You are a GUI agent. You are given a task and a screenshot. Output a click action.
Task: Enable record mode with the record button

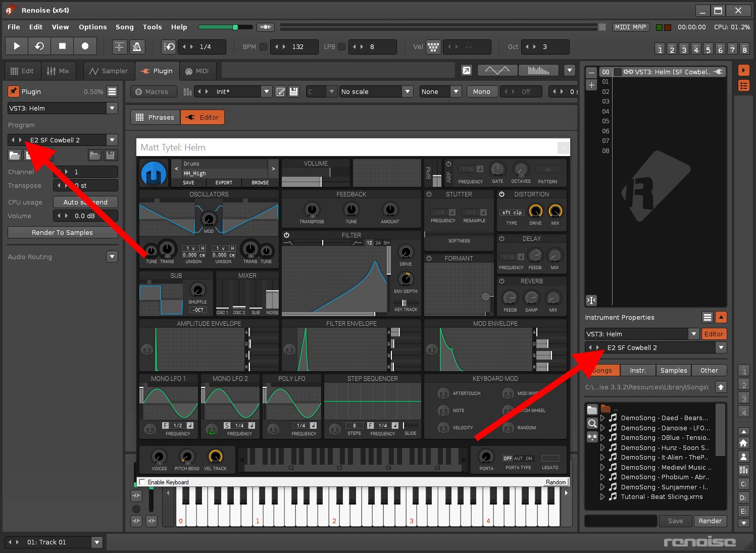click(x=85, y=46)
